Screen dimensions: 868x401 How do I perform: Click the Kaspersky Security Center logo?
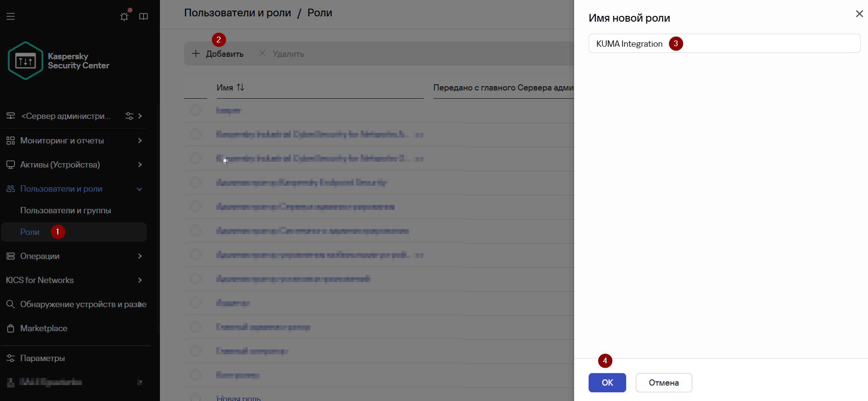click(x=59, y=61)
